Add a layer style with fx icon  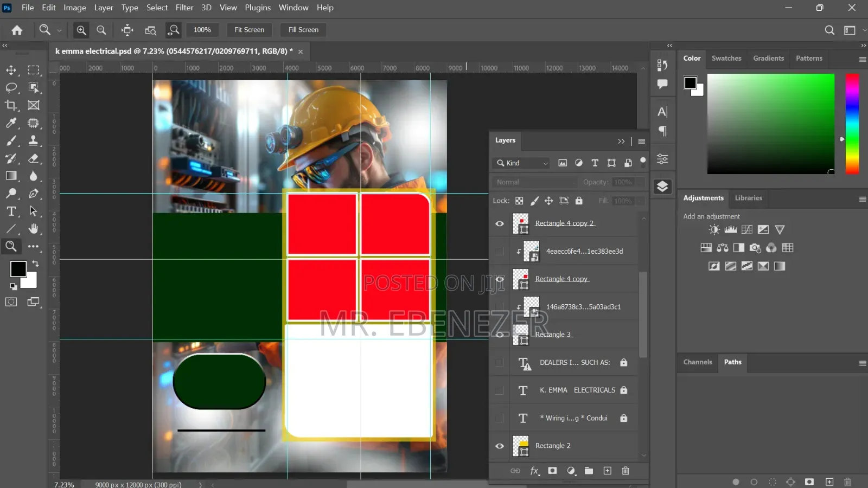pos(534,471)
